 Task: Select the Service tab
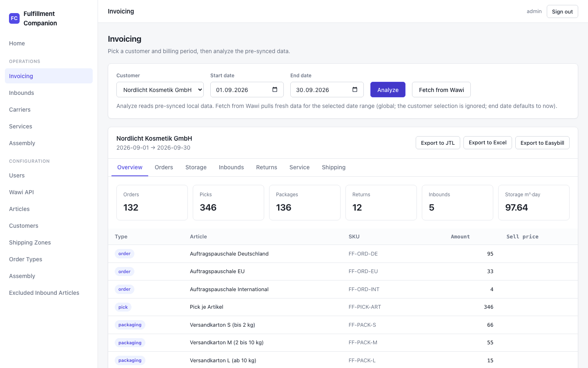(x=299, y=167)
